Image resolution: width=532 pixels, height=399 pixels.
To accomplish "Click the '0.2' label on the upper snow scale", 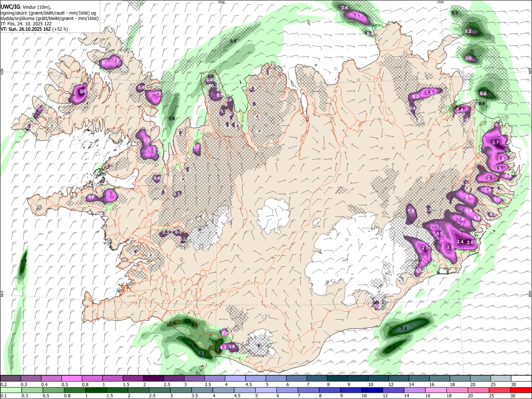I will coord(3,384).
